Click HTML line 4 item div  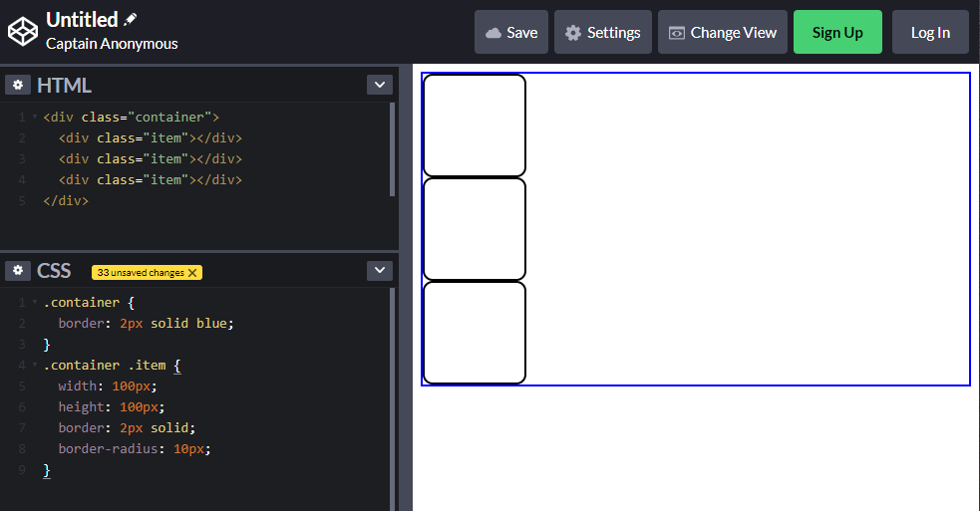click(150, 179)
